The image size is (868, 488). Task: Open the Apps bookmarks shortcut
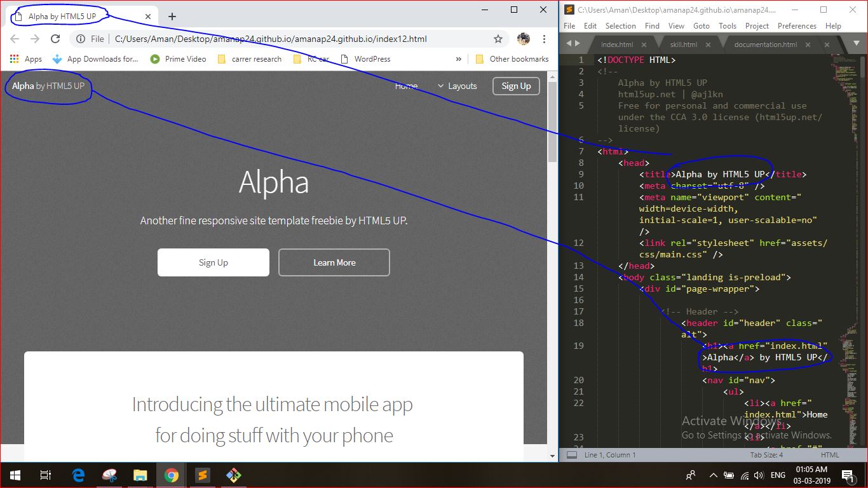pyautogui.click(x=26, y=58)
